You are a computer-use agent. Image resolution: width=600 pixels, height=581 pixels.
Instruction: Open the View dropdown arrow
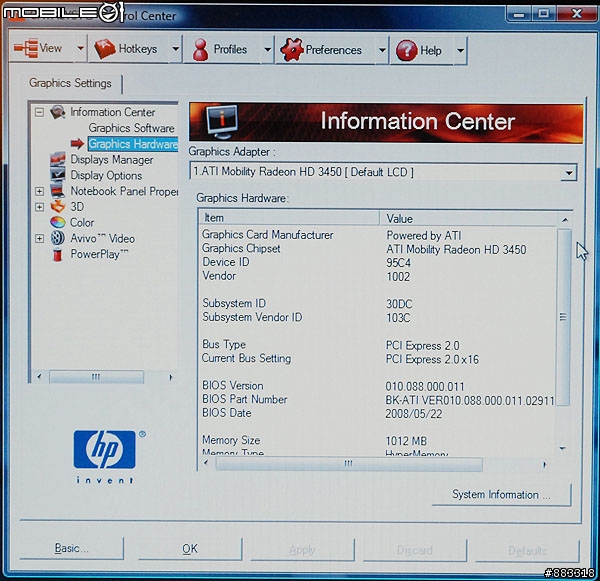[x=80, y=48]
